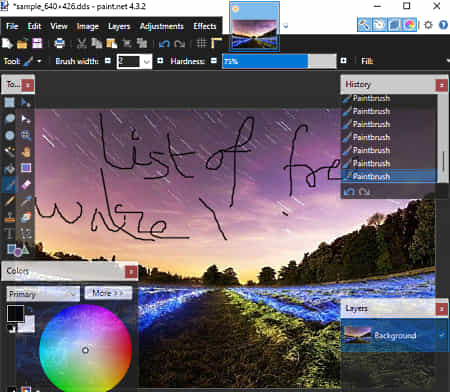The height and width of the screenshot is (392, 450).
Task: Select the Paintbrush tool in toolbox
Action: [9, 184]
